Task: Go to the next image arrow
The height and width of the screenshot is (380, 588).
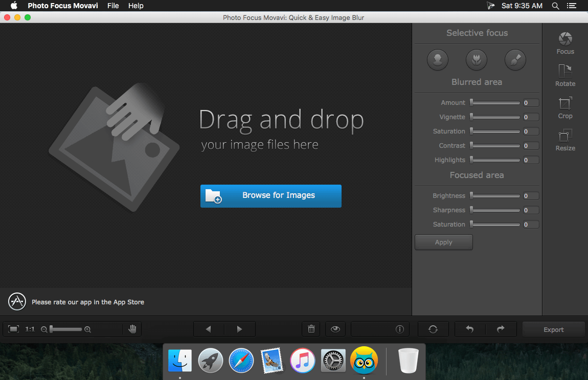Action: tap(240, 329)
